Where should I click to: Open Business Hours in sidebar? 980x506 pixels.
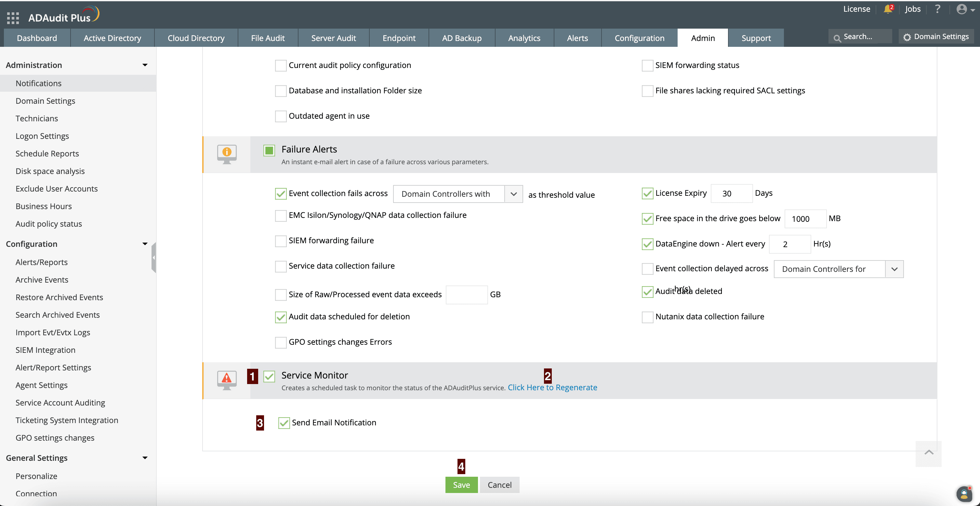(43, 206)
